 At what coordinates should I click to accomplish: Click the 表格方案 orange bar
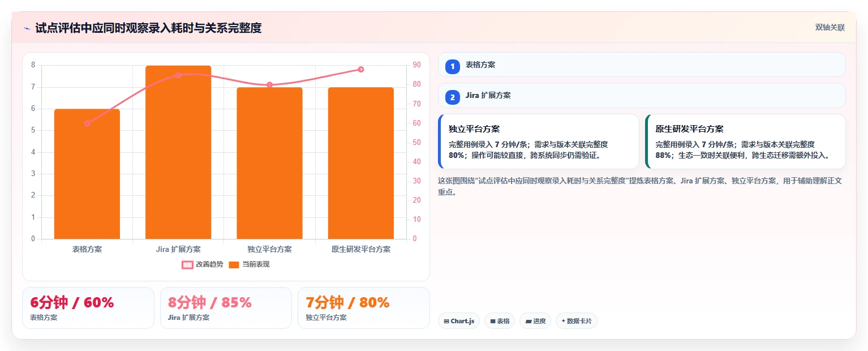pos(87,174)
